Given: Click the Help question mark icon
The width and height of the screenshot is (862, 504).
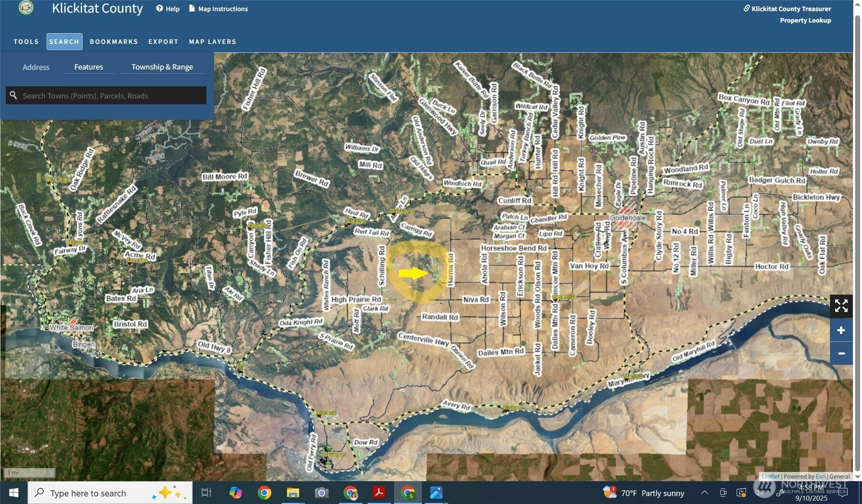Looking at the screenshot, I should click(160, 9).
